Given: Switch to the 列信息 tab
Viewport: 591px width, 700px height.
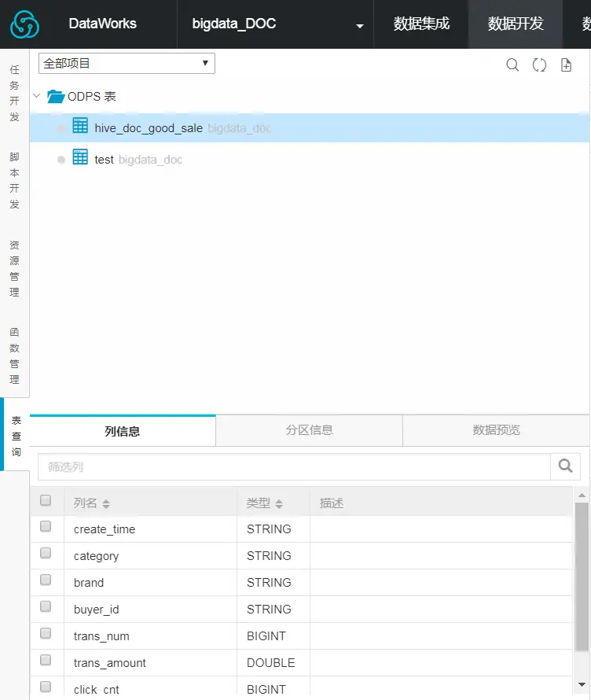Looking at the screenshot, I should (123, 431).
